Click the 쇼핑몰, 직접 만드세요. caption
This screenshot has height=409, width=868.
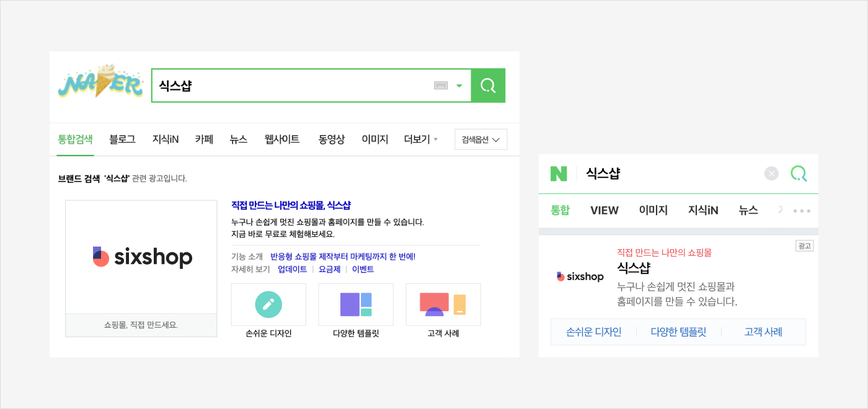click(141, 325)
